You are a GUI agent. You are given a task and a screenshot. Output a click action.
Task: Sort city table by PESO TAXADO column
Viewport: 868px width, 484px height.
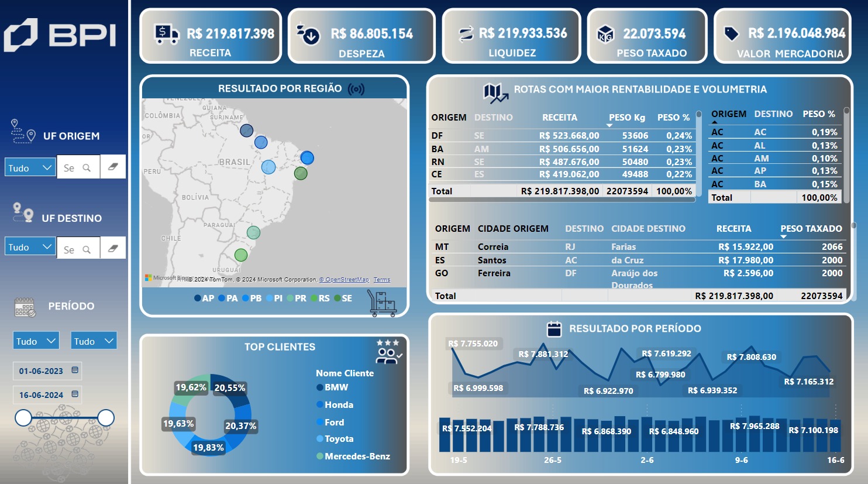[x=811, y=229]
